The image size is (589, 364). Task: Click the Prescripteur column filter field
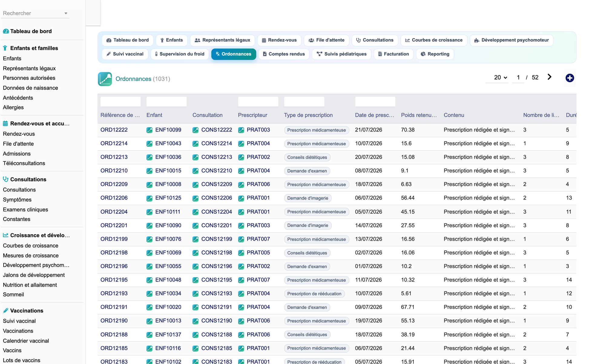click(258, 102)
